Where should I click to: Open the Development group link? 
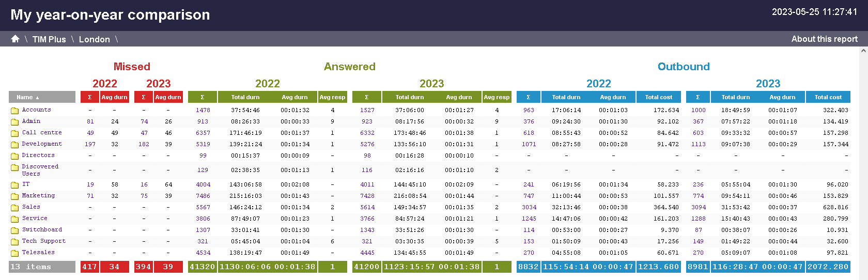[42, 144]
